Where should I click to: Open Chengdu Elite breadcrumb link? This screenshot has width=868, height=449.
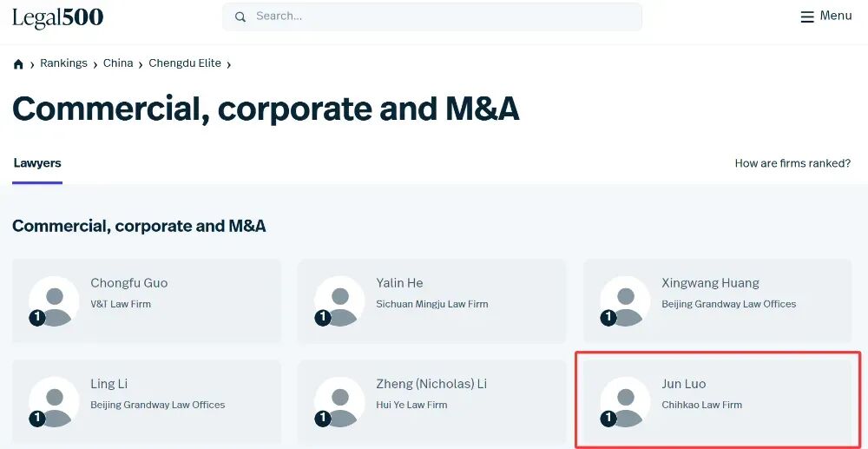coord(185,63)
